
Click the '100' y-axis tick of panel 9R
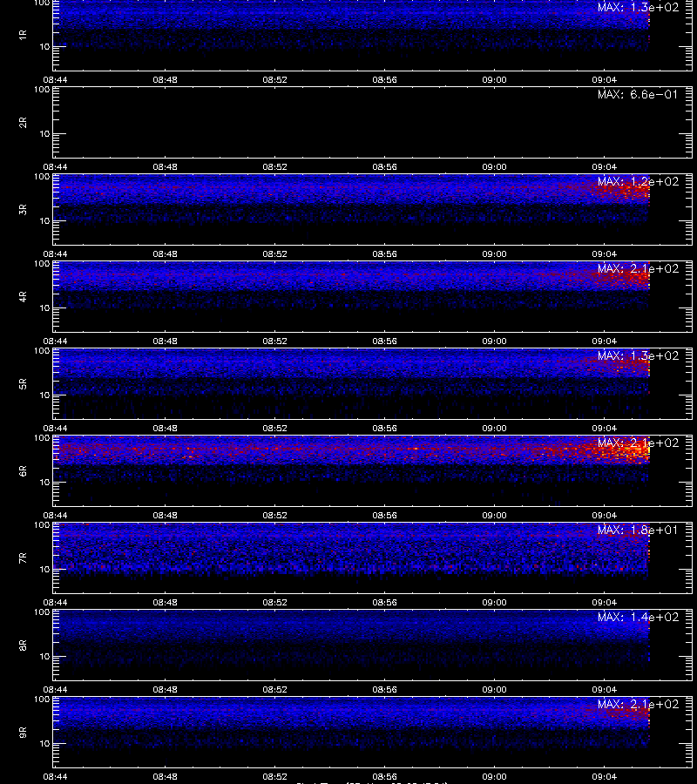(42, 699)
